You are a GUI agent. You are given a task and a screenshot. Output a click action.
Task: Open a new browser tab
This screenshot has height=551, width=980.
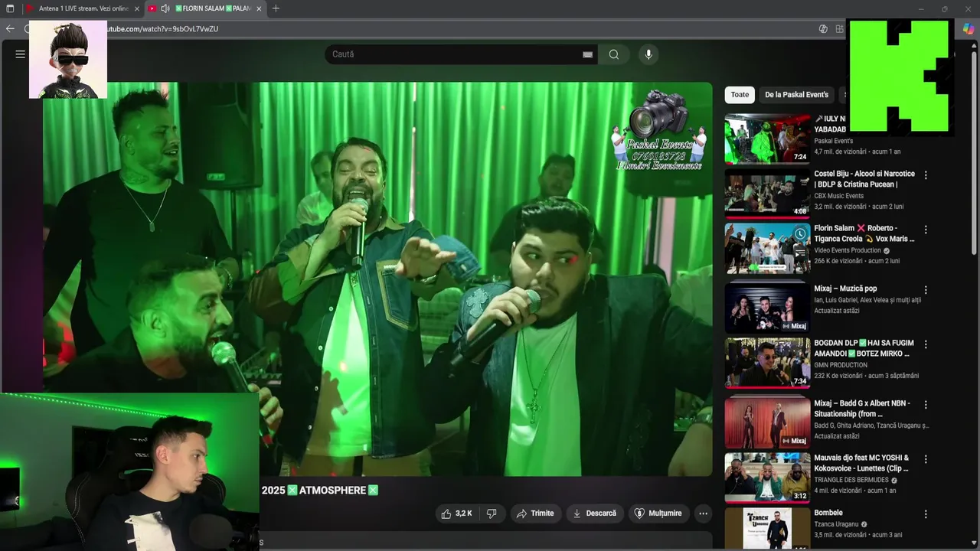(x=276, y=8)
